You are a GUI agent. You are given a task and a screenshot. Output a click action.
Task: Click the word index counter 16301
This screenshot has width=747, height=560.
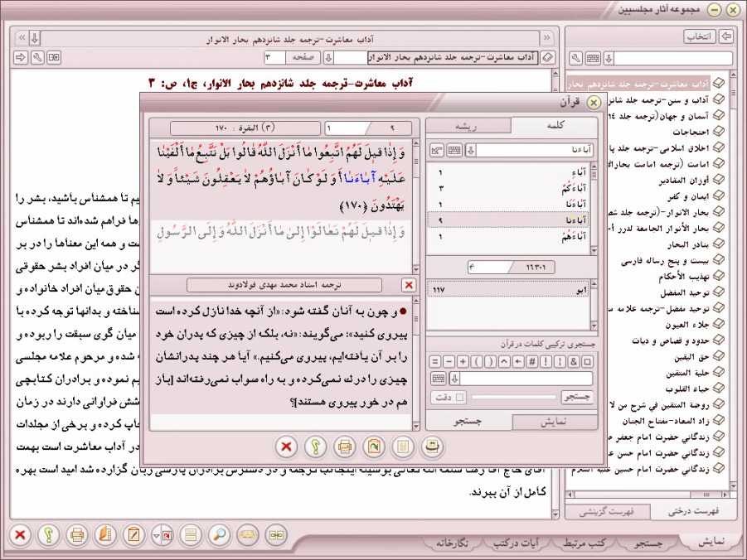click(512, 267)
